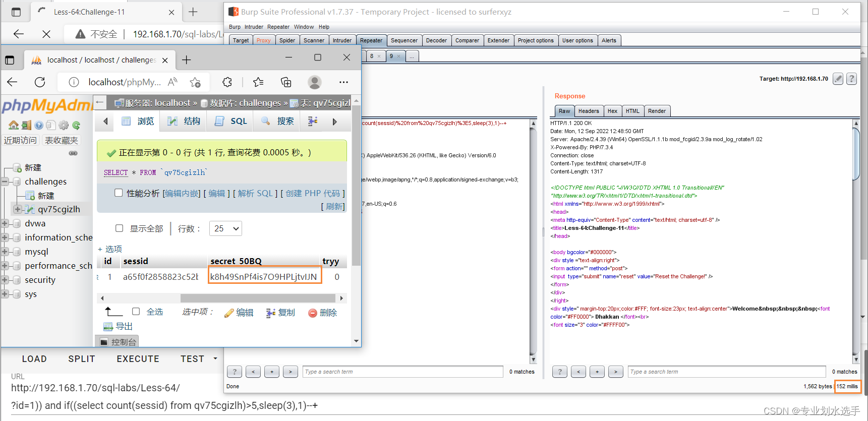The width and height of the screenshot is (868, 421).
Task: Click HackBar LOAD button
Action: [x=34, y=358]
